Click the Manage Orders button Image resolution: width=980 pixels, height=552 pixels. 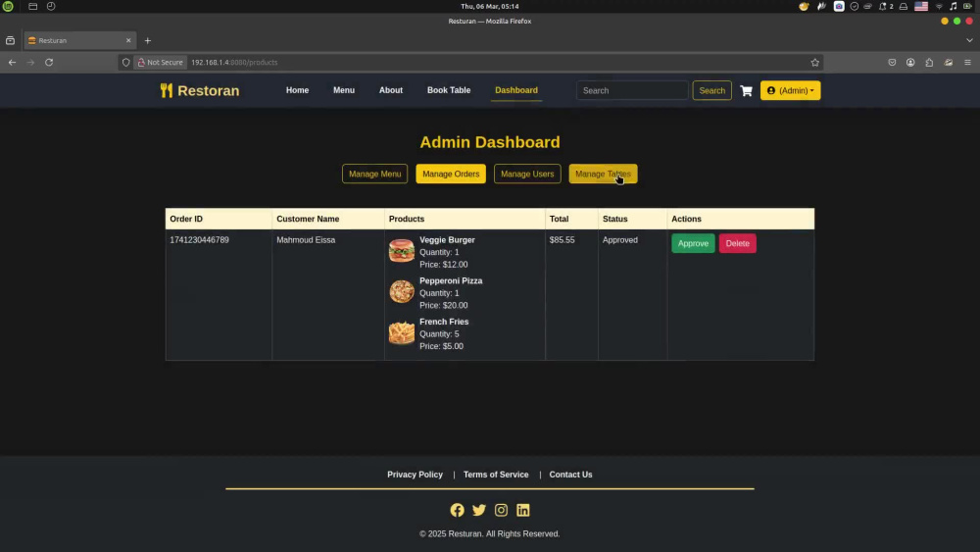[x=451, y=174]
